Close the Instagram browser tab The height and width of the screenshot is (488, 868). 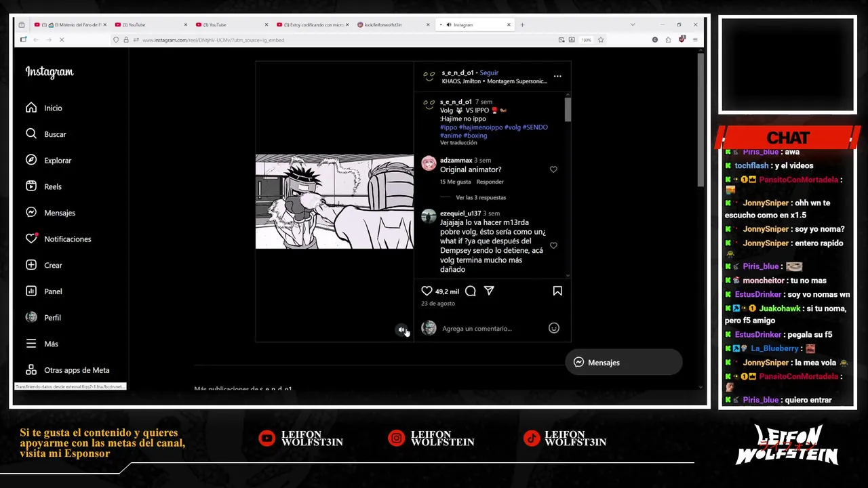pos(509,24)
